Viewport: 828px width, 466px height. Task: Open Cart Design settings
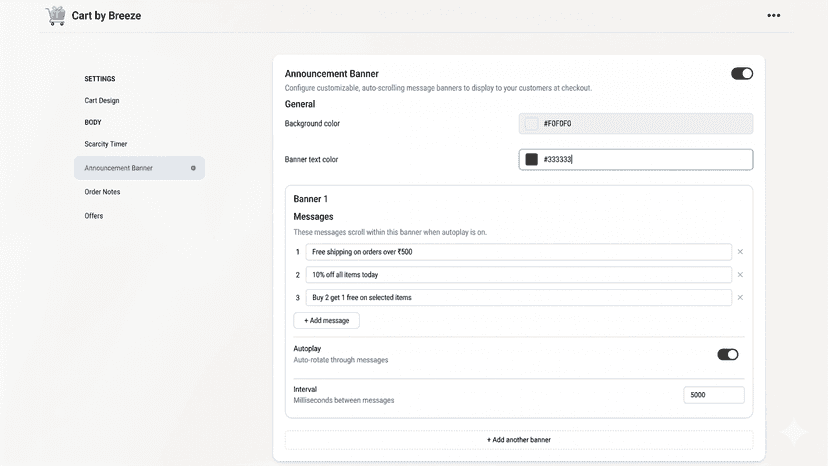click(x=102, y=100)
